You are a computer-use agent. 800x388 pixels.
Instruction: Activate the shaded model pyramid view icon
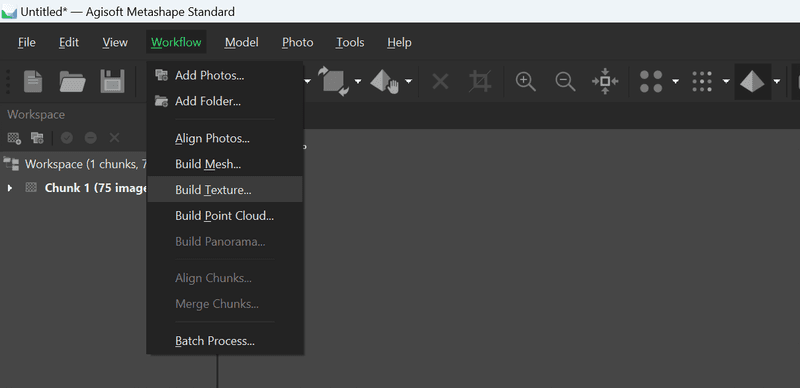pos(753,81)
